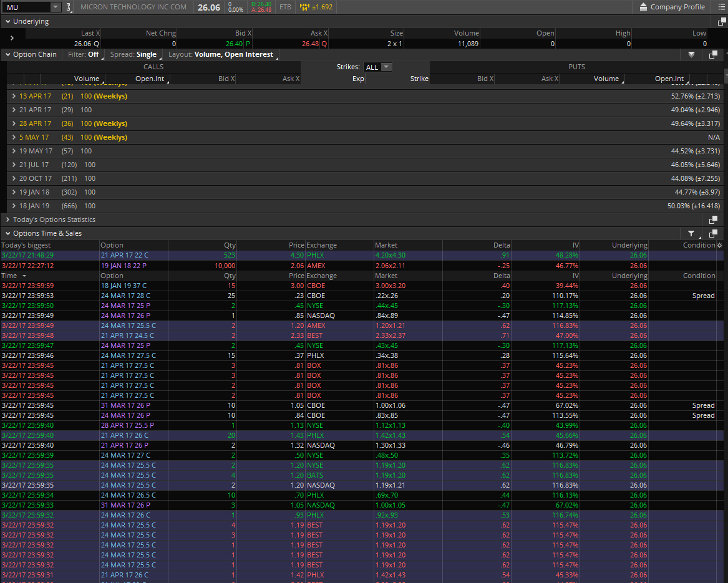Open the Layout: Volume, Open Interest menu

(x=221, y=55)
